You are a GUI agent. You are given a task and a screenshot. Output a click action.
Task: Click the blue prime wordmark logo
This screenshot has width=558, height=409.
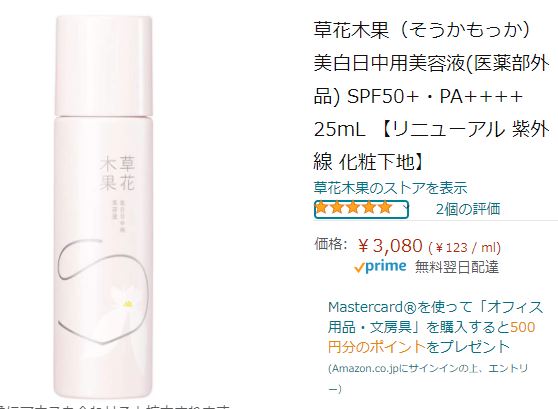(x=386, y=267)
